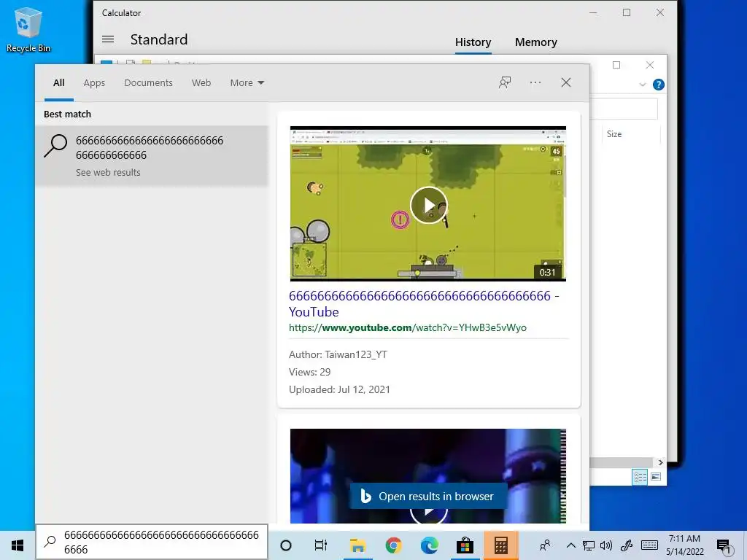Close the search panel with X
The image size is (747, 560).
tap(566, 82)
